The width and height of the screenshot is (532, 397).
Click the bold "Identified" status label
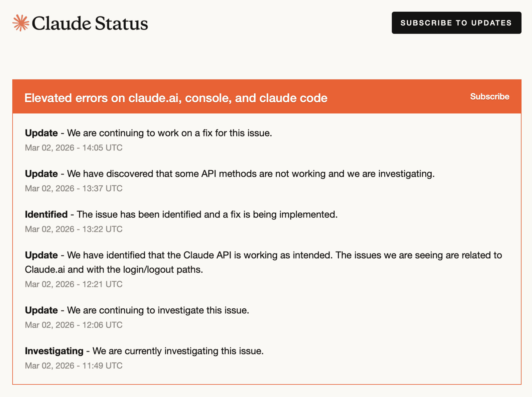pyautogui.click(x=46, y=215)
